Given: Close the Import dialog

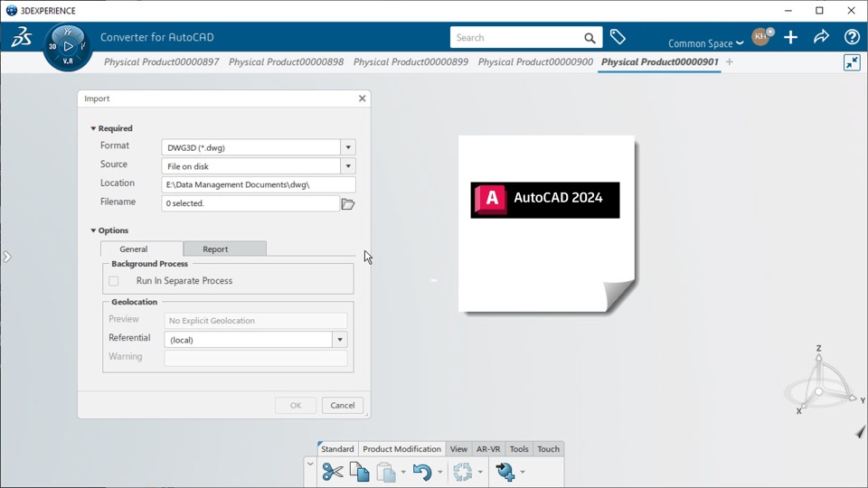Looking at the screenshot, I should (362, 98).
